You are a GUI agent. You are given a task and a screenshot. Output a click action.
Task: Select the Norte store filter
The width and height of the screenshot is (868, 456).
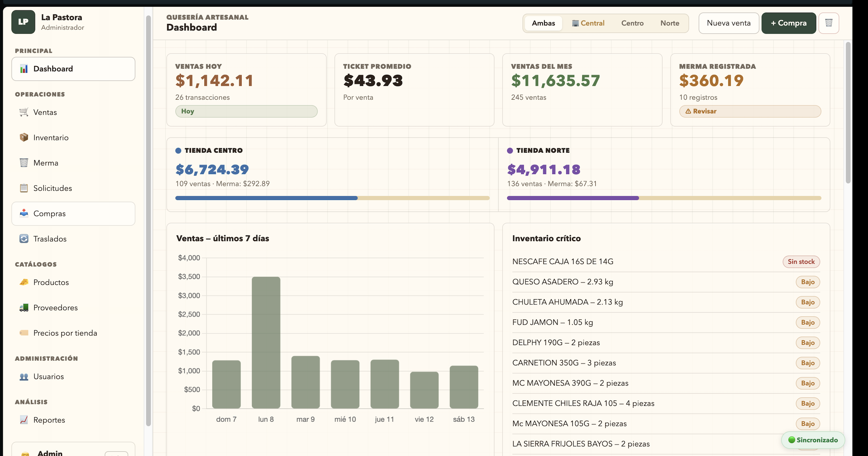(670, 23)
